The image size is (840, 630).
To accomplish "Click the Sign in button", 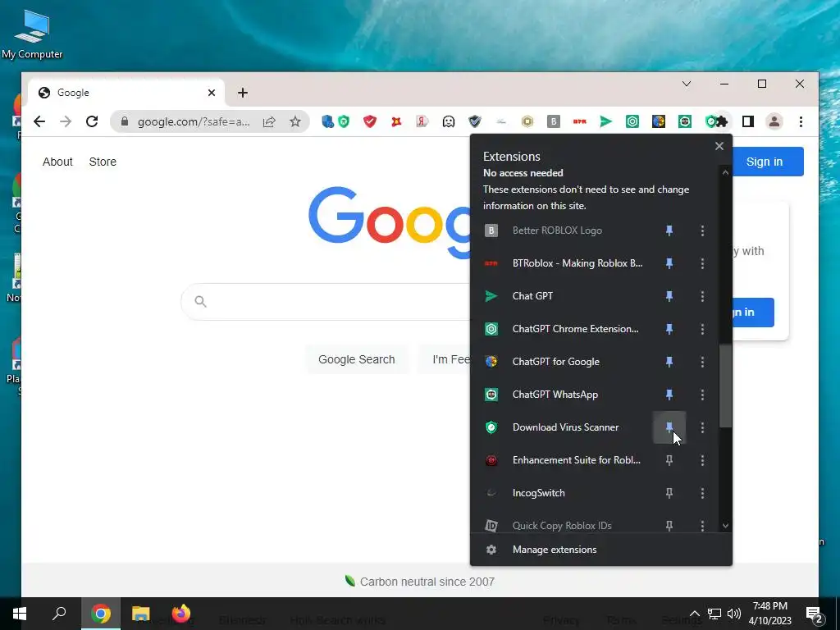I will tap(764, 162).
